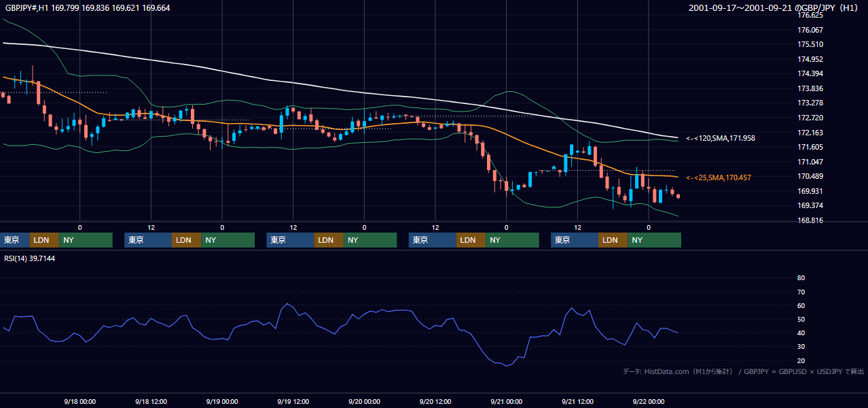This screenshot has height=408, width=868.
Task: Select the 174.952 price level
Action: point(810,59)
